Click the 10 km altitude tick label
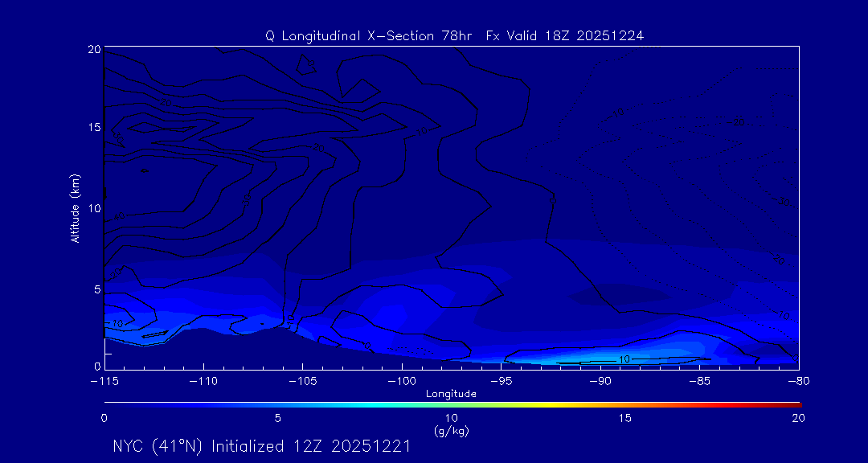Screen dimensions: 868x463 92,208
